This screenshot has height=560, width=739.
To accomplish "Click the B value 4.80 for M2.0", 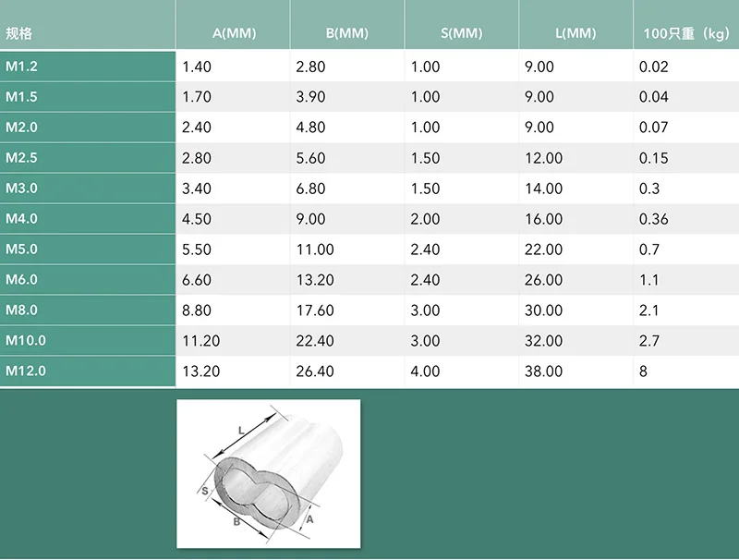I will (310, 128).
